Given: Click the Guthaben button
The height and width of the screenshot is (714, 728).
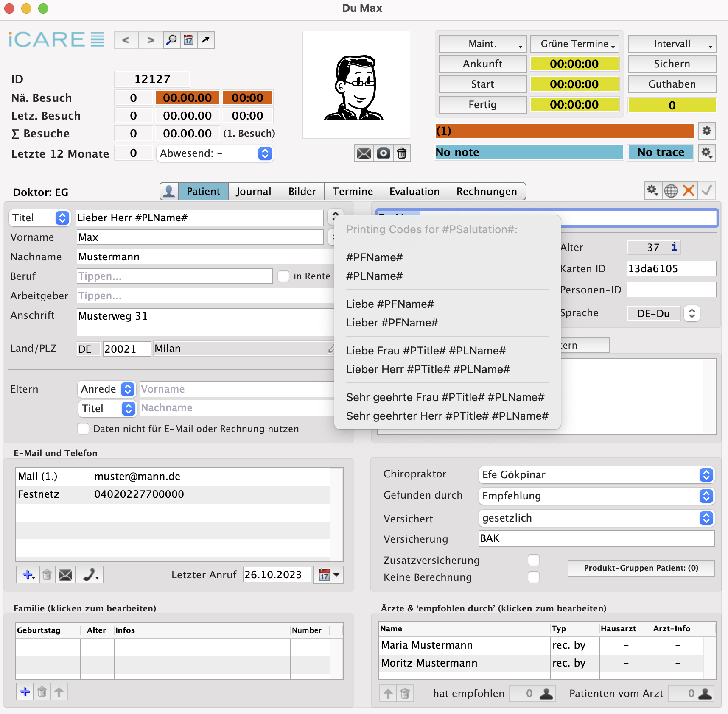Looking at the screenshot, I should click(672, 84).
